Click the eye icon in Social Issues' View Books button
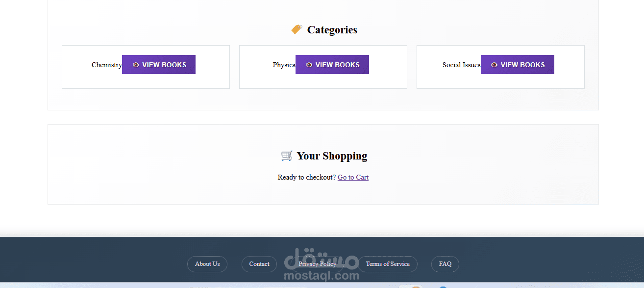The width and height of the screenshot is (644, 288). coord(494,65)
